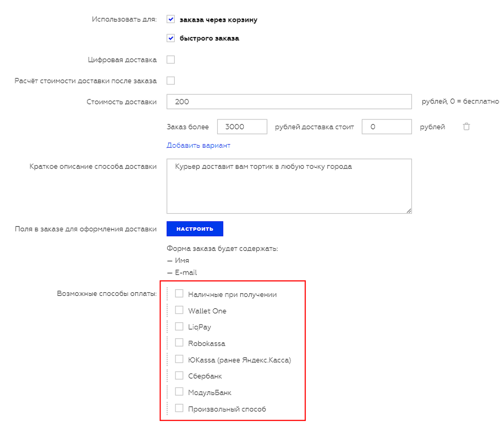Click the 'Robokassa' label text

point(207,344)
